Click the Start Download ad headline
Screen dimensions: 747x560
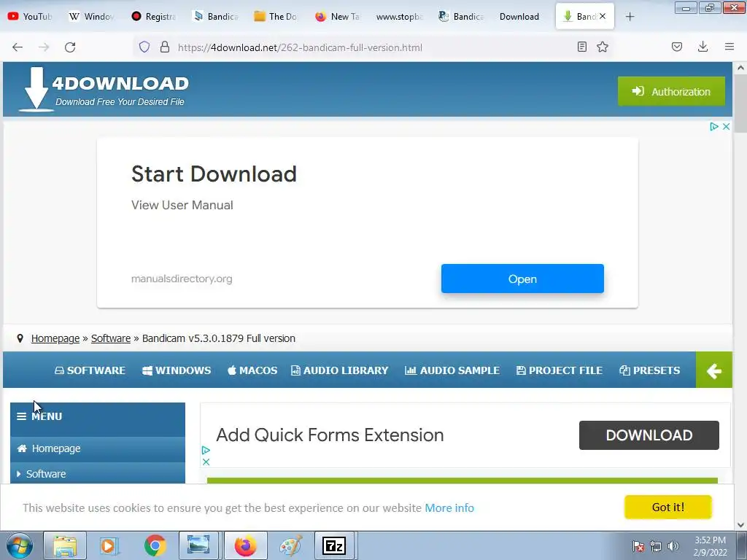pyautogui.click(x=214, y=174)
